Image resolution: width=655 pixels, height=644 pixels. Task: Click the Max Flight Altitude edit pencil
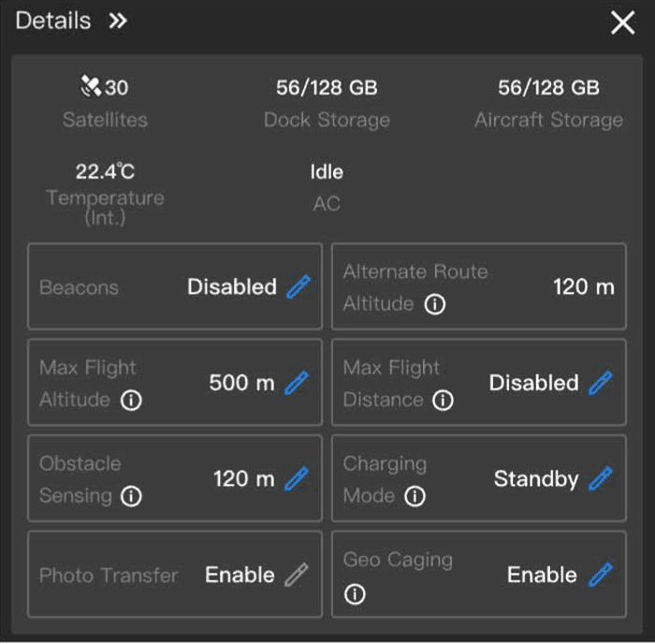296,383
